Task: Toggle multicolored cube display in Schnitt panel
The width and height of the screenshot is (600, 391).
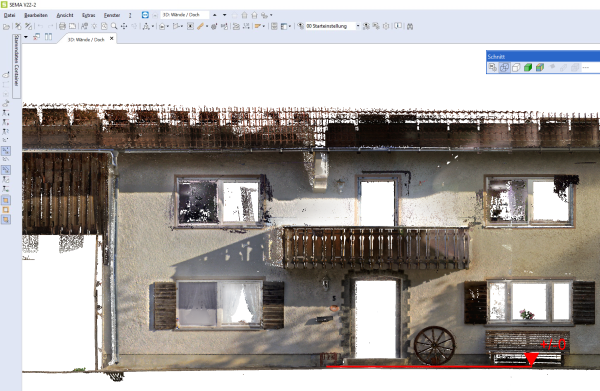Action: coord(540,68)
